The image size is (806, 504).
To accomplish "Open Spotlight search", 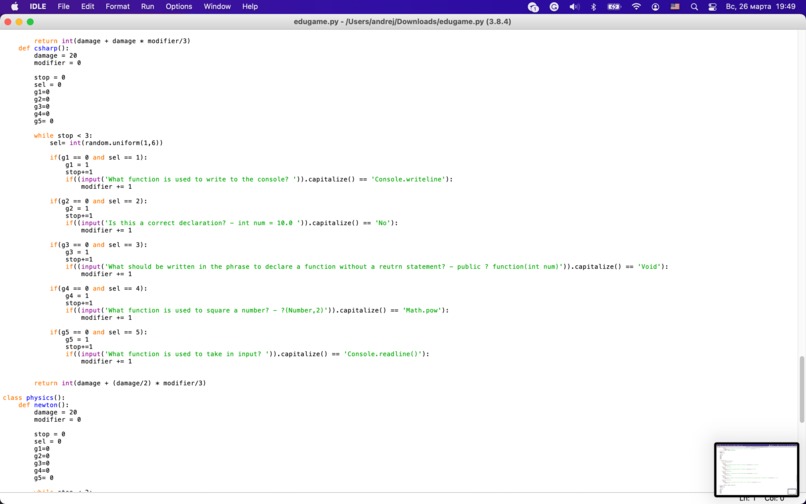I will [694, 7].
